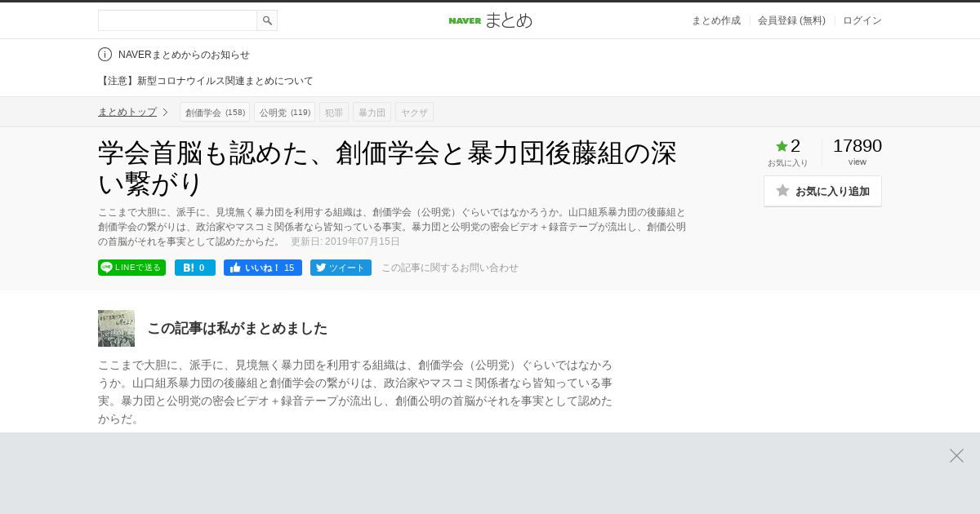Click the article title heading
This screenshot has width=980, height=514.
pos(388,168)
